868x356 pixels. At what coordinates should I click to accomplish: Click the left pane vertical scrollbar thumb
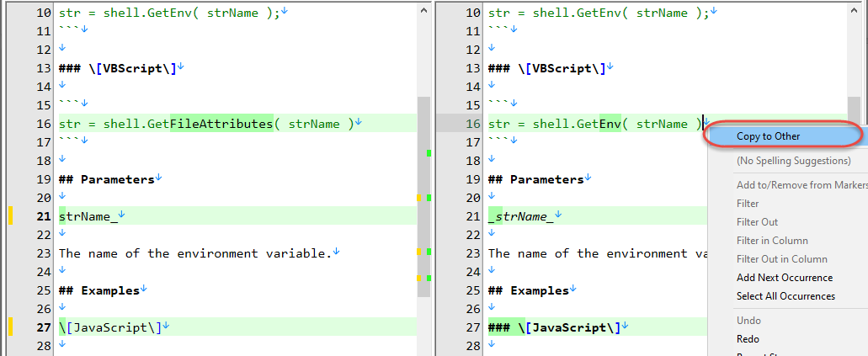424,197
